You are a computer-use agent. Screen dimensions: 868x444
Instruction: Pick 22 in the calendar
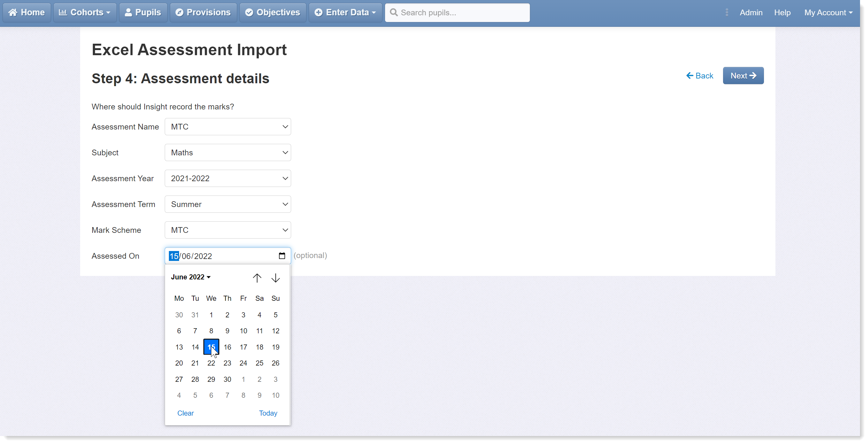211,363
